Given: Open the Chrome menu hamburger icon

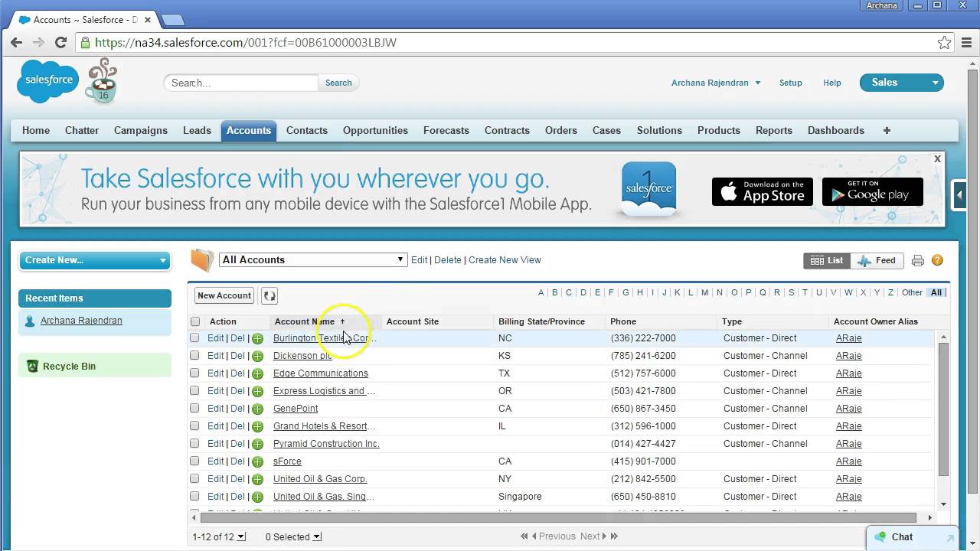Looking at the screenshot, I should [x=967, y=43].
